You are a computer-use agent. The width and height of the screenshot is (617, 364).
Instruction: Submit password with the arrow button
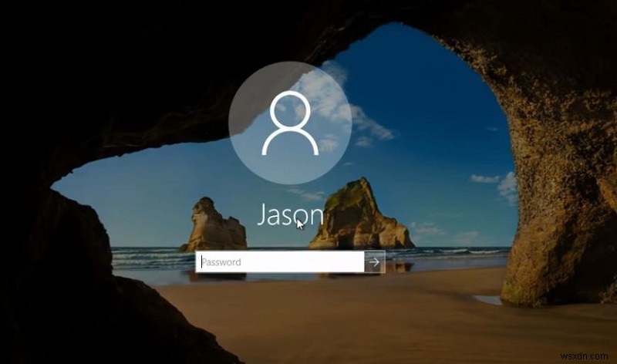tap(375, 261)
